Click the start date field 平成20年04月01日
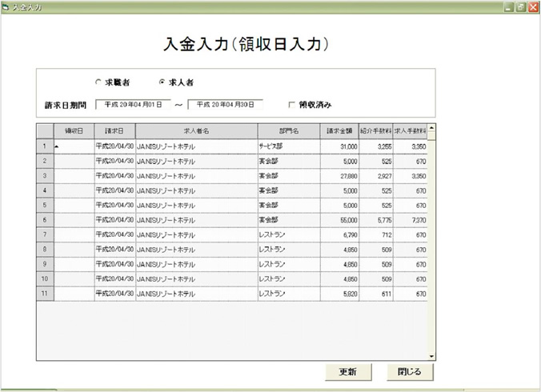 click(133, 104)
